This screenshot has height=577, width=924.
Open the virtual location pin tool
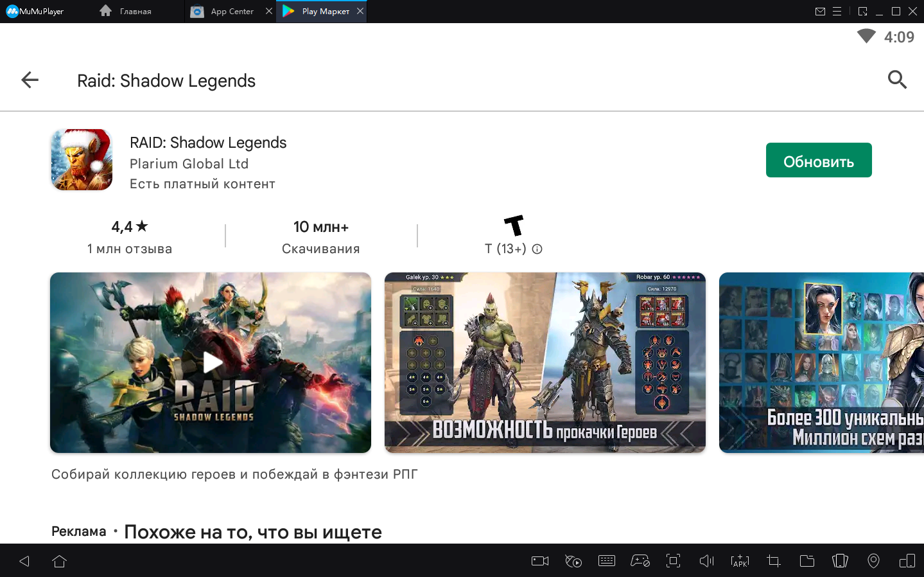[x=873, y=561]
